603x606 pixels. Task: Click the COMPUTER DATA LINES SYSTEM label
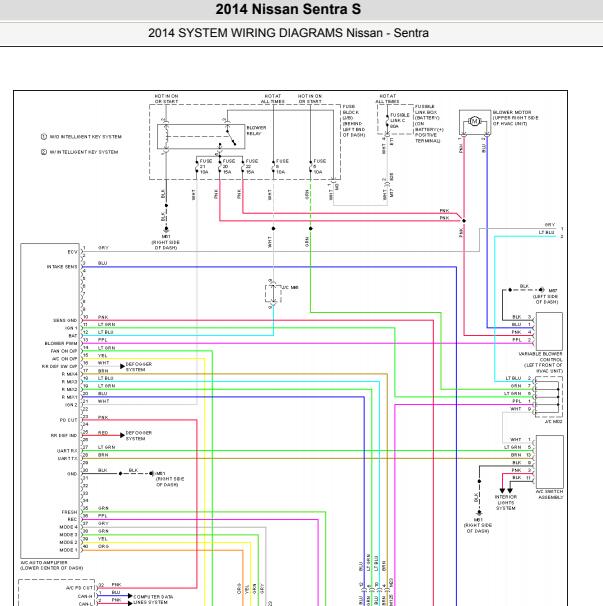tap(153, 599)
